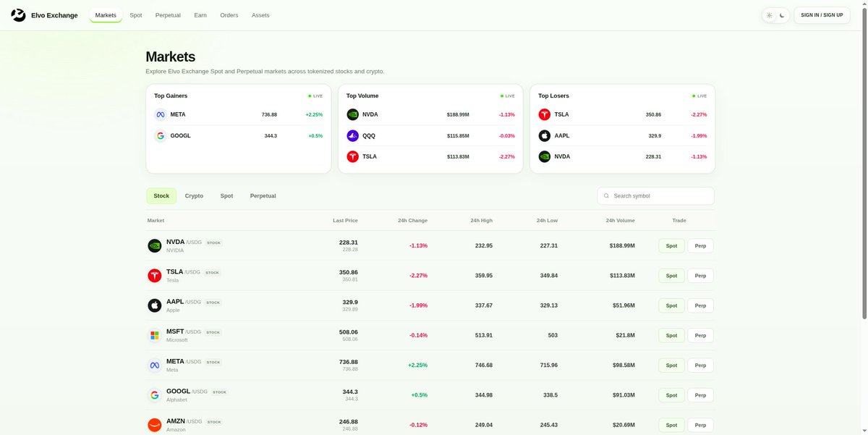The height and width of the screenshot is (435, 868).
Task: Click Spot button for META row
Action: pos(671,366)
